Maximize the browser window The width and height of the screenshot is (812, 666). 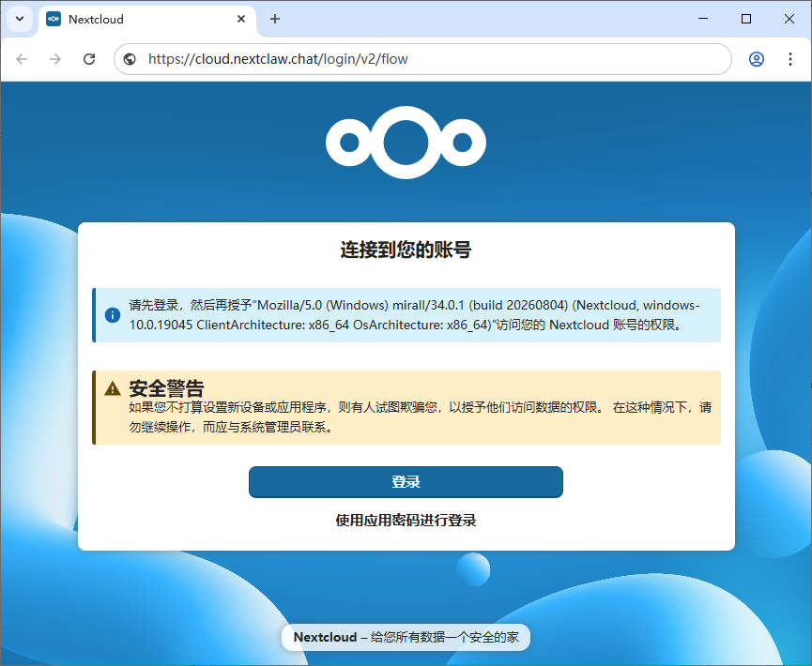745,19
